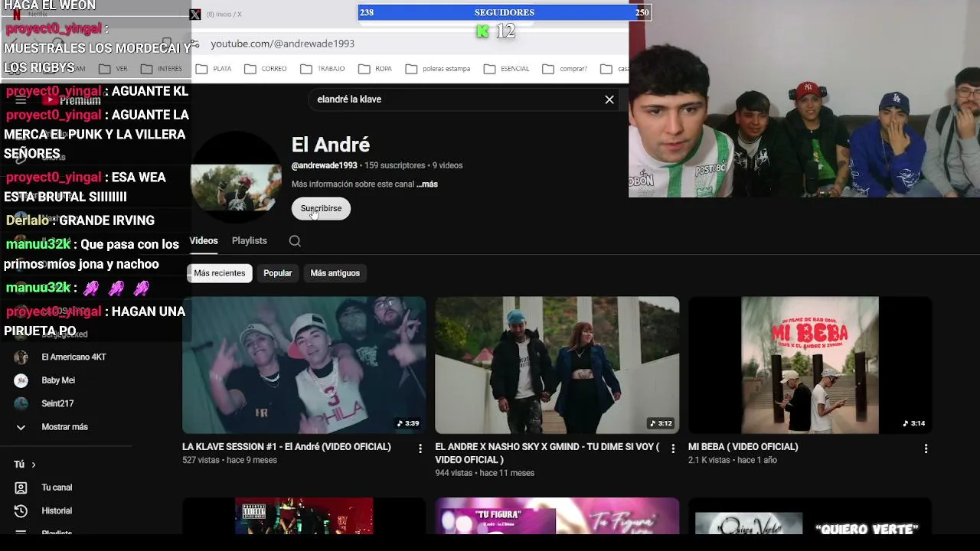Subscribe to El André with Suscribirse
The image size is (980, 551).
point(321,209)
